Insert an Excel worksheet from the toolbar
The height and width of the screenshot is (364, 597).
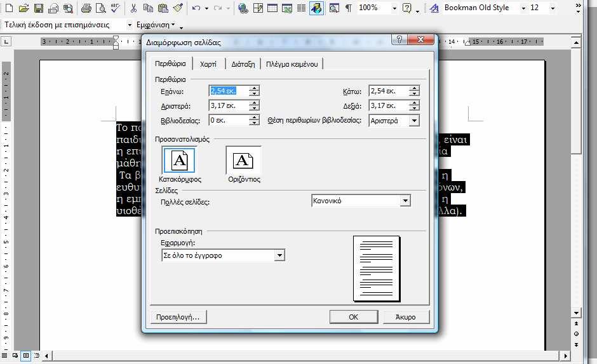point(286,8)
